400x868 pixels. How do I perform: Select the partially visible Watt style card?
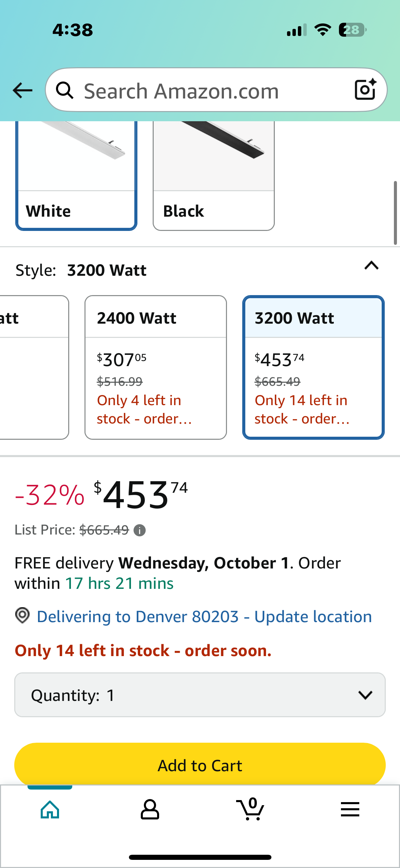(x=34, y=367)
